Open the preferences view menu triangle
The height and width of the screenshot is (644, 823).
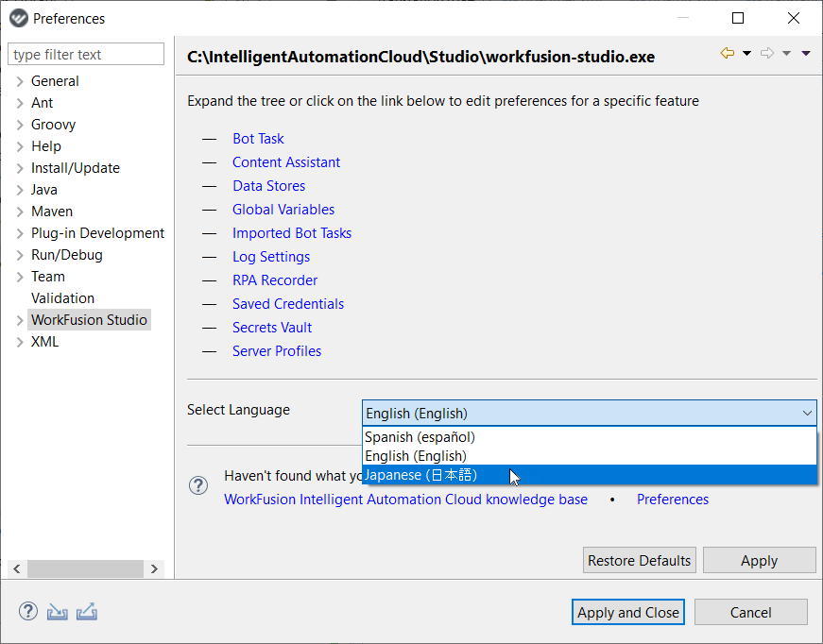click(x=806, y=53)
